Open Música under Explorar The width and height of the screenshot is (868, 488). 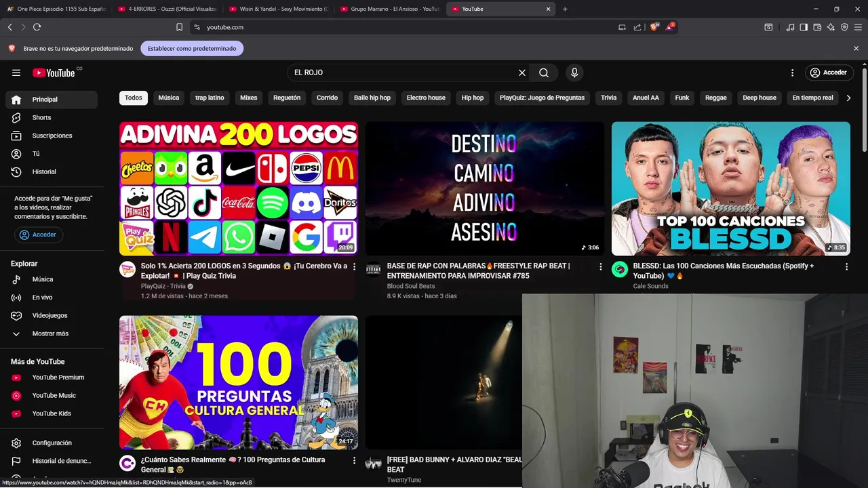tap(52, 279)
